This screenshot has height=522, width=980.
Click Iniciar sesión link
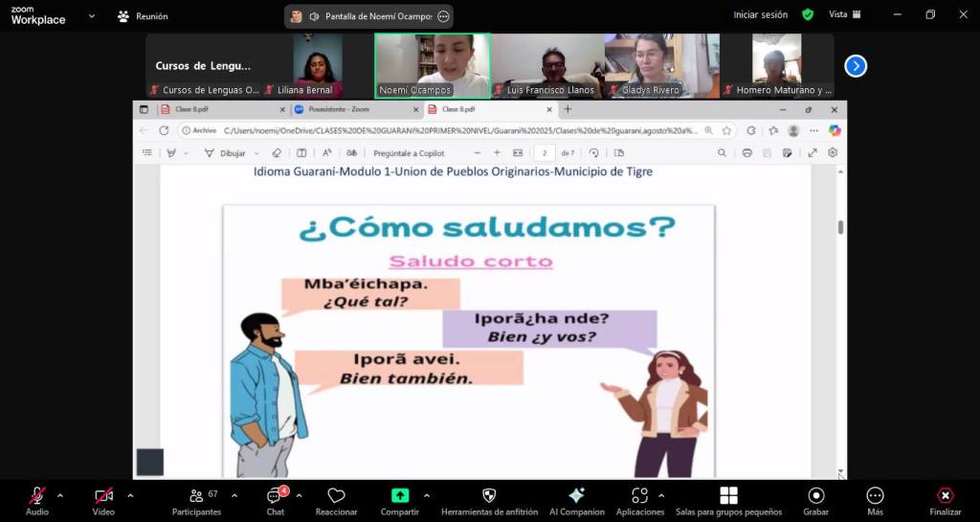[x=760, y=15]
